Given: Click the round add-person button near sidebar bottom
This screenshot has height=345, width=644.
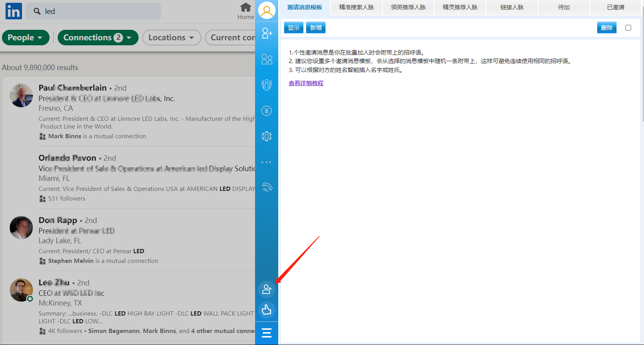Looking at the screenshot, I should pyautogui.click(x=267, y=289).
